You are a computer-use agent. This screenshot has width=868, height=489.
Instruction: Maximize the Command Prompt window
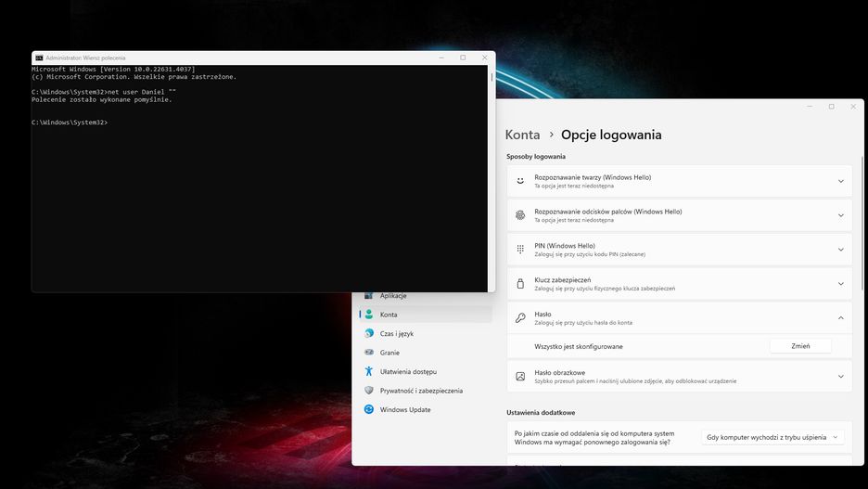tap(463, 58)
